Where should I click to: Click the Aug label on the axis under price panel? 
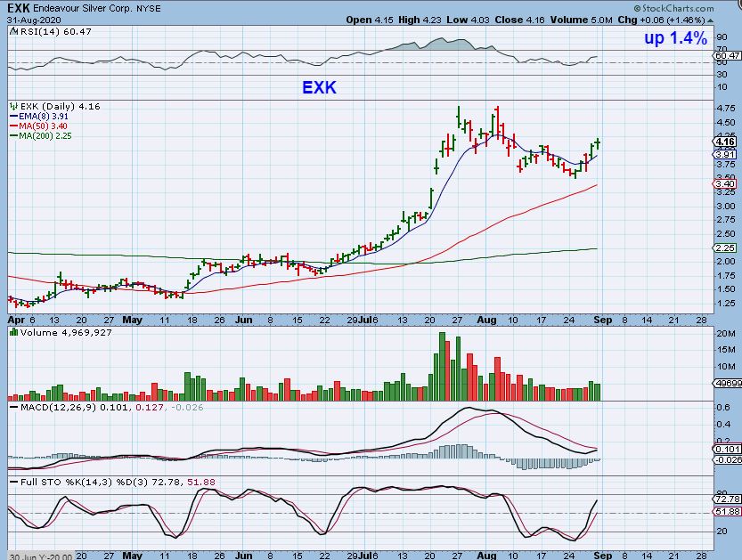[486, 321]
